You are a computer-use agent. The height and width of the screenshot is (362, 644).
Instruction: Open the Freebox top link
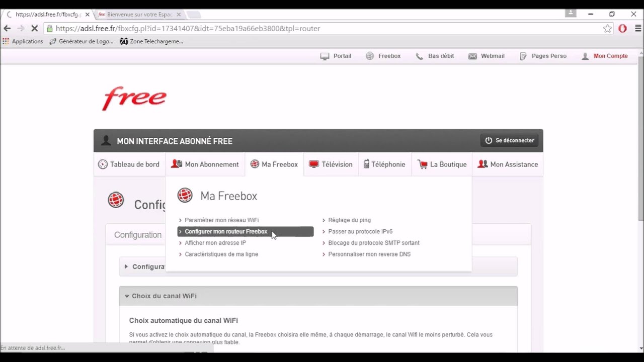click(383, 56)
